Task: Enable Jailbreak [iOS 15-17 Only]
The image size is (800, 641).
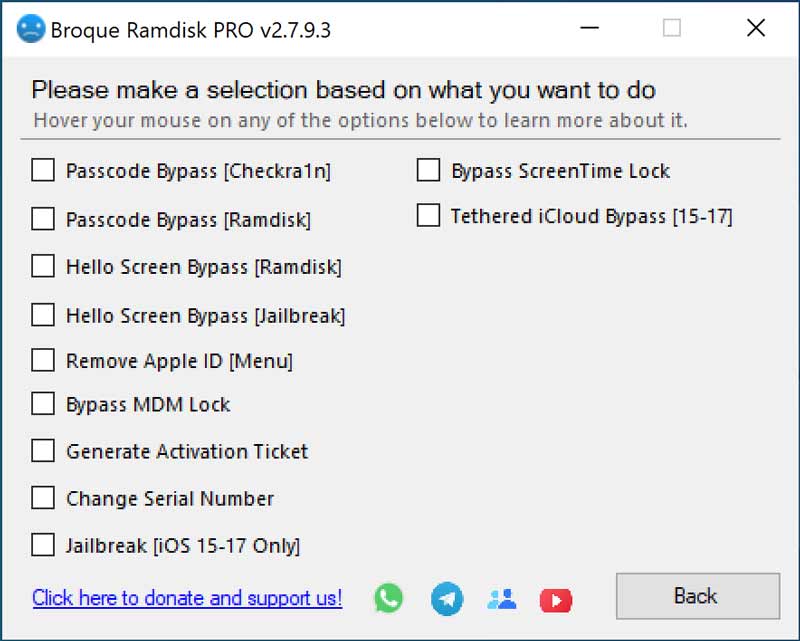Action: tap(42, 545)
